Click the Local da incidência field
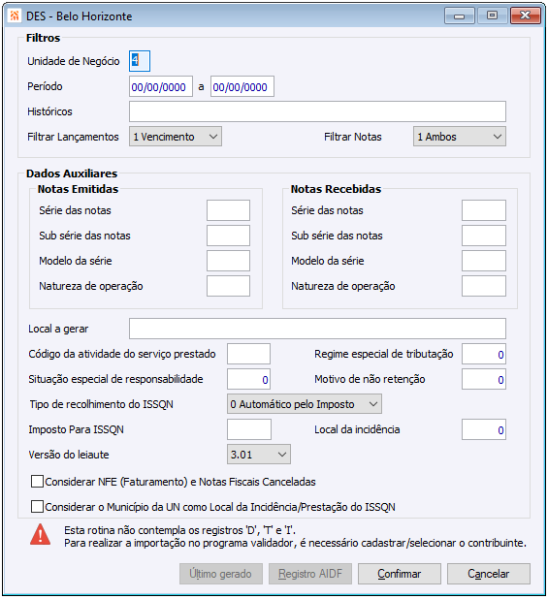The width and height of the screenshot is (548, 599). coord(484,429)
